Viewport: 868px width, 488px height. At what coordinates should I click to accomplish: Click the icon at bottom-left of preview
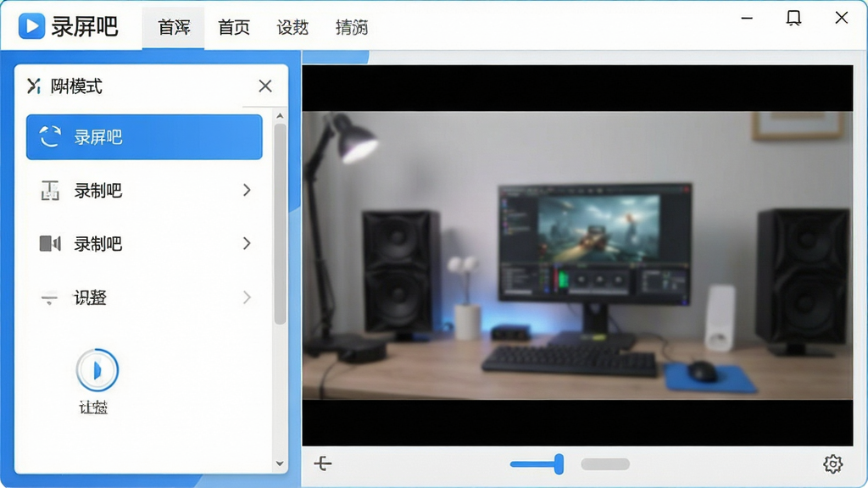tap(323, 463)
